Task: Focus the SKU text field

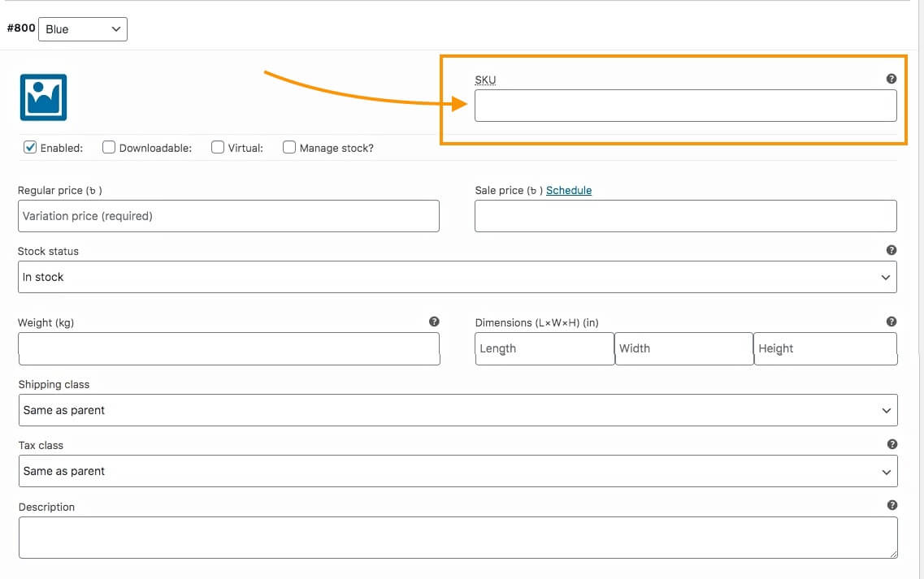Action: click(685, 106)
